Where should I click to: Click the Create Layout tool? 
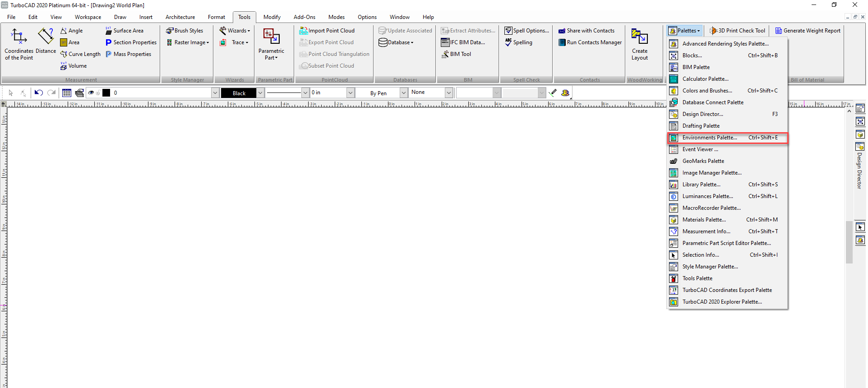click(x=640, y=44)
